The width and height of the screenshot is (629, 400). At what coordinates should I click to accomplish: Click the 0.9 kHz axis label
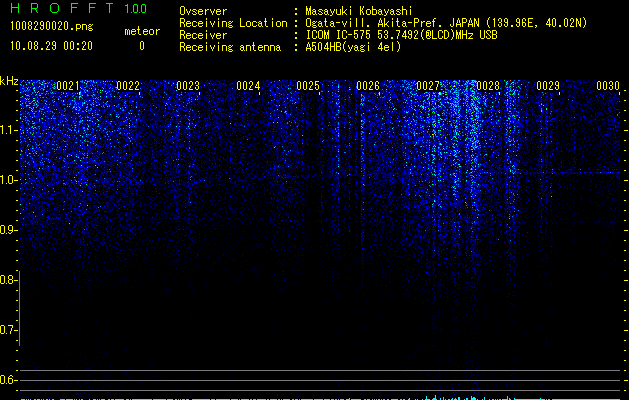click(7, 230)
